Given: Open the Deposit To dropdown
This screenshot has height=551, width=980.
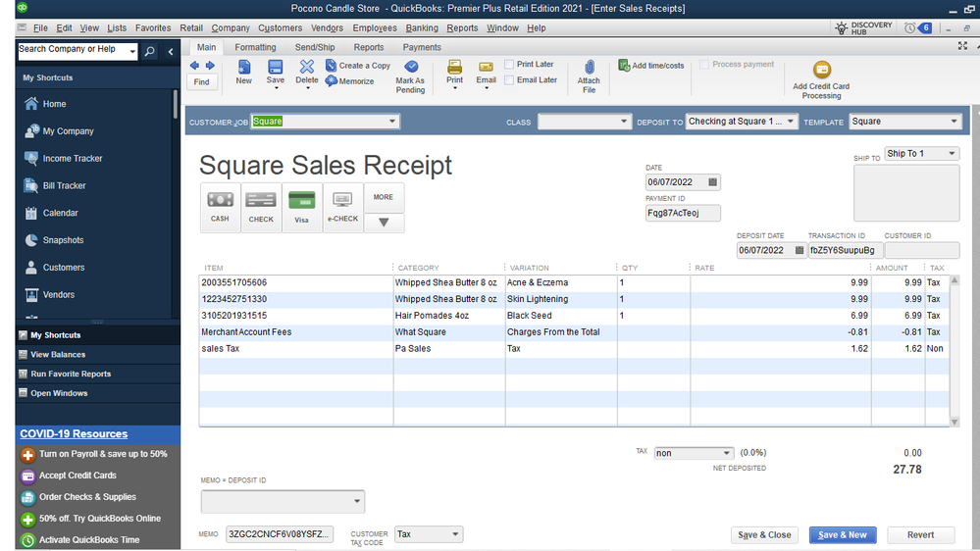Looking at the screenshot, I should pos(791,122).
